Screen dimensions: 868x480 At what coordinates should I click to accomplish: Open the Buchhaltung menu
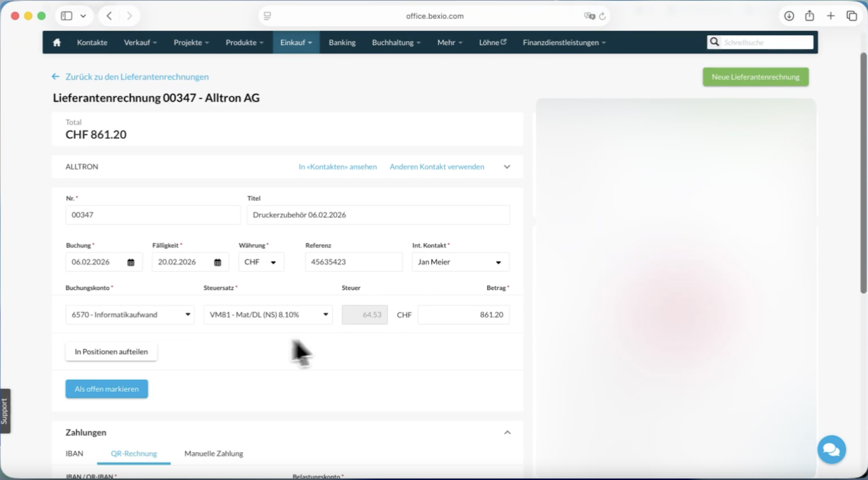coord(396,42)
